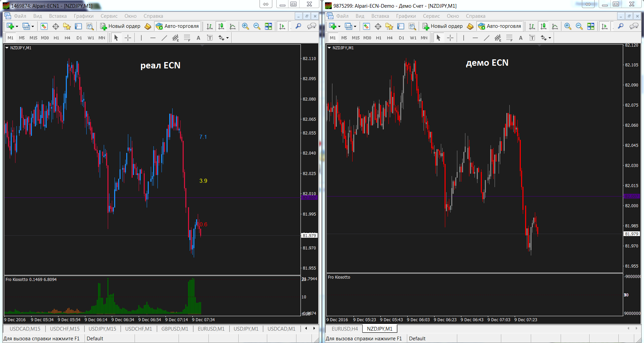Open NZDJPY,M1 chart title triangle in the real ECN window
Viewport: 644px width, 343px height.
click(x=7, y=48)
